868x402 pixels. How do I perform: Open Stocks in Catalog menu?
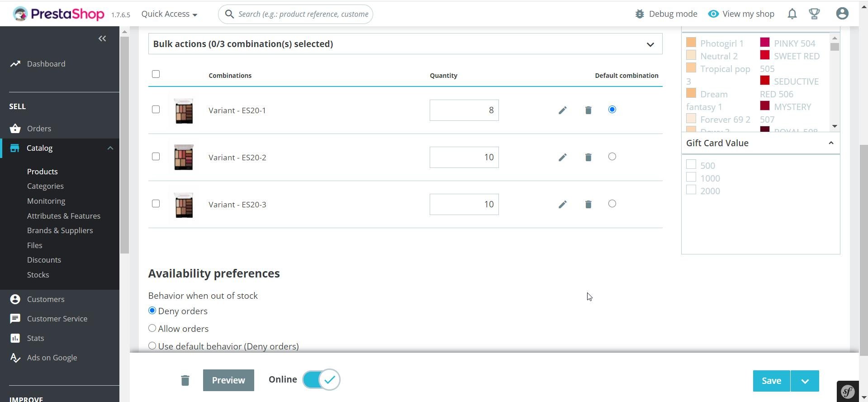pyautogui.click(x=38, y=275)
